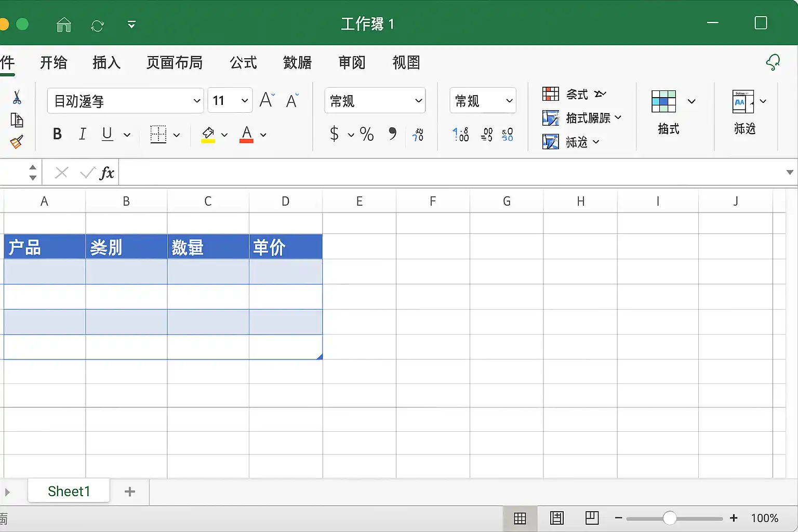Screen dimensions: 798x532
Task: Expand the formula bar with the right-side arrow
Action: tap(790, 172)
